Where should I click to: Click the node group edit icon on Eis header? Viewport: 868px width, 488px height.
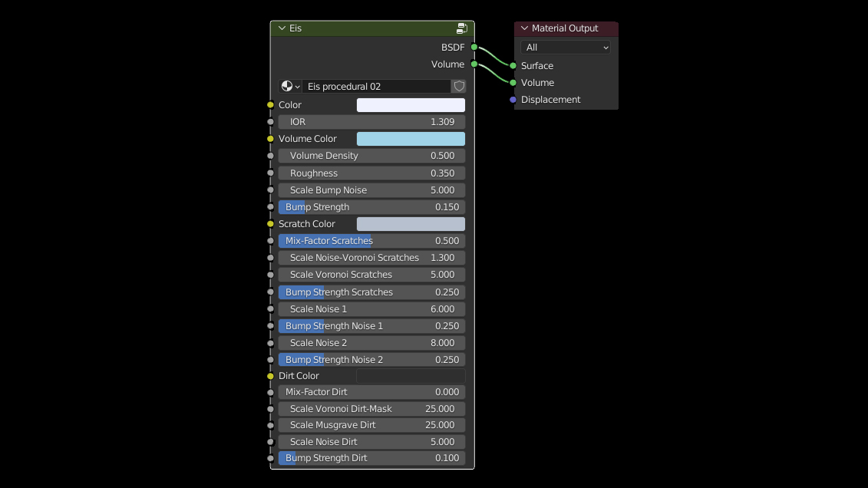click(x=462, y=28)
